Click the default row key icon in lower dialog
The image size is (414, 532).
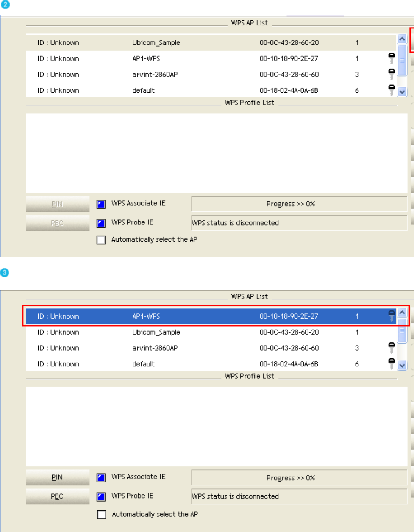click(392, 363)
